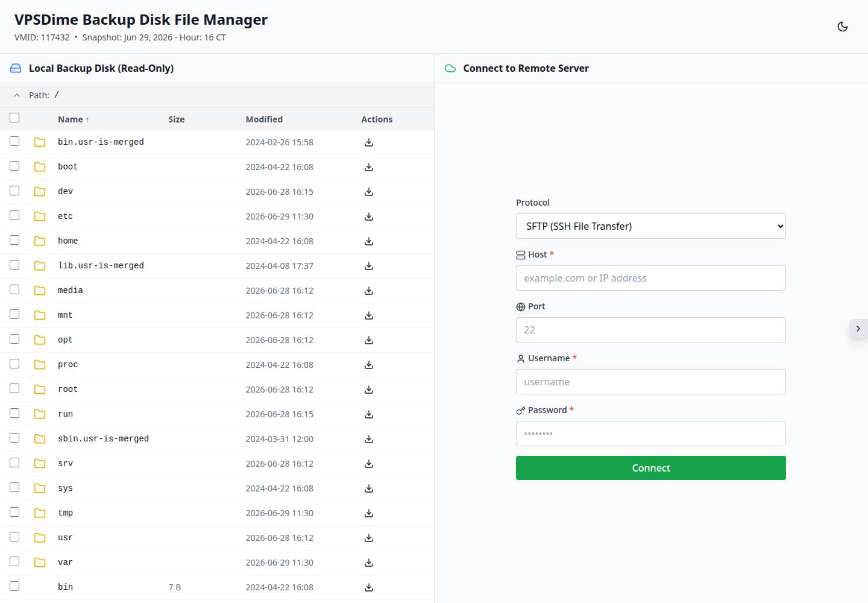Image resolution: width=868 pixels, height=603 pixels.
Task: Check the boot row checkbox
Action: (14, 166)
